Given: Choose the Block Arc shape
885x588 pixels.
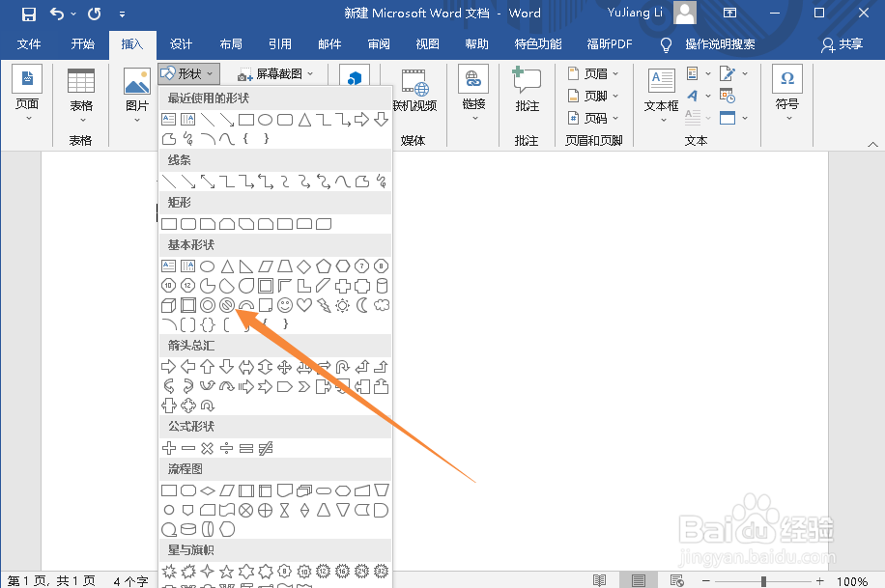Looking at the screenshot, I should [246, 305].
